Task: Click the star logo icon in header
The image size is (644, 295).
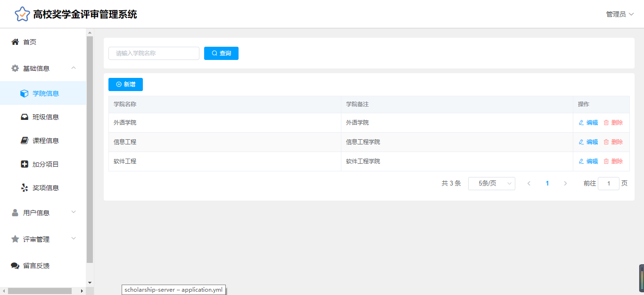Action: pyautogui.click(x=22, y=14)
